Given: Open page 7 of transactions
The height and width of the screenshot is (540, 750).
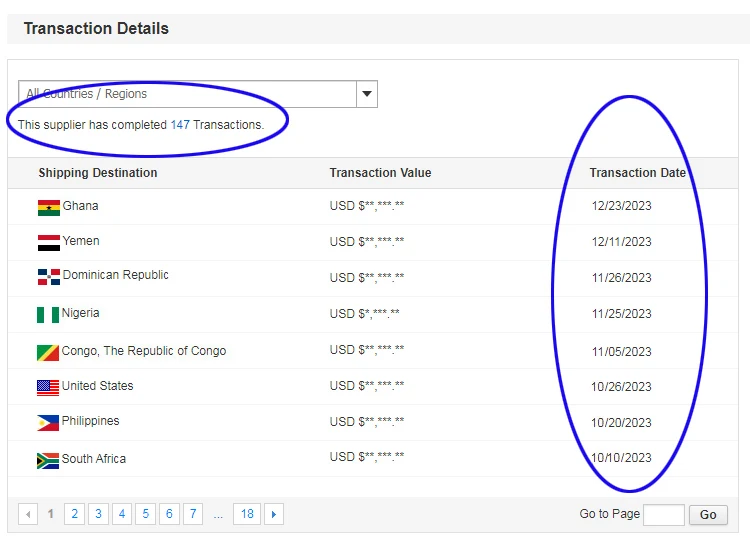Looking at the screenshot, I should (193, 514).
